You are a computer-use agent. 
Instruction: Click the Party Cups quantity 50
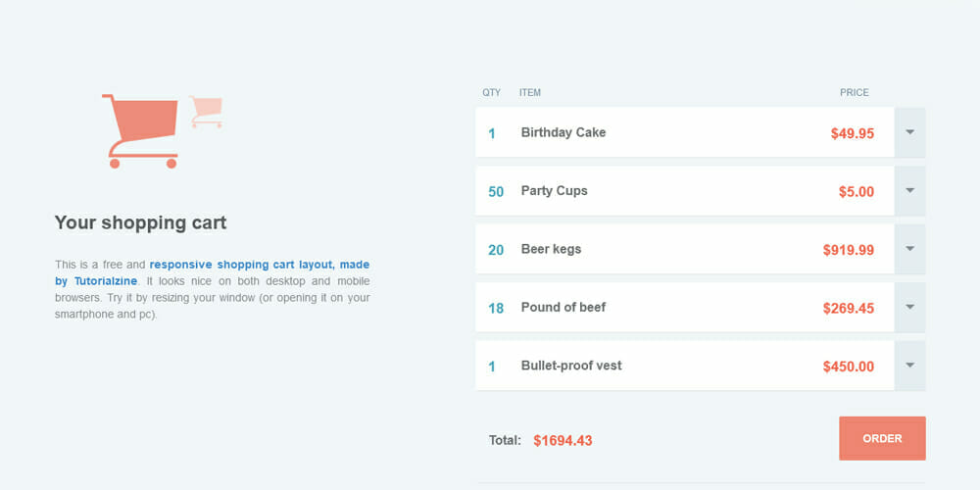496,192
